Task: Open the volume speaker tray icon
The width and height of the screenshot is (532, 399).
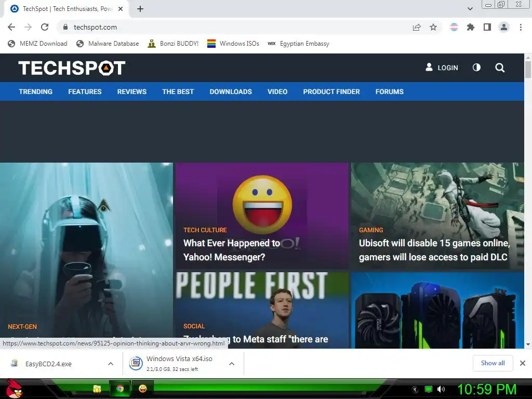Action: point(441,389)
